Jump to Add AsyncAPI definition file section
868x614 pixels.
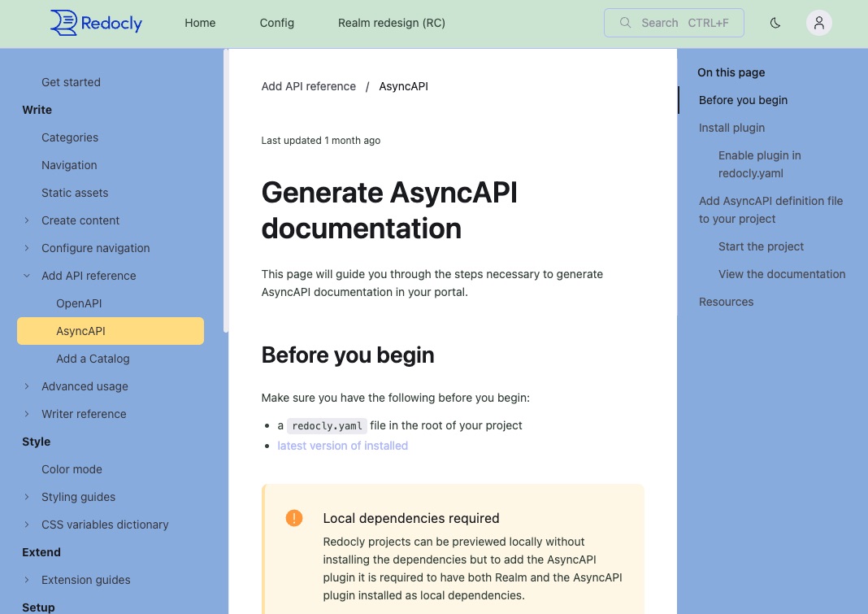point(770,210)
